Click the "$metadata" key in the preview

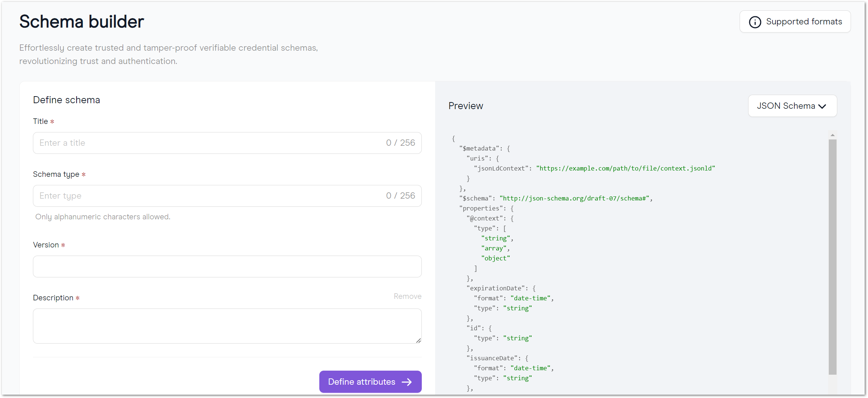coord(479,148)
